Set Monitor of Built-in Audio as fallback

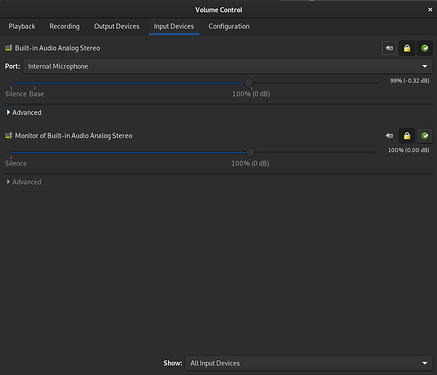425,136
